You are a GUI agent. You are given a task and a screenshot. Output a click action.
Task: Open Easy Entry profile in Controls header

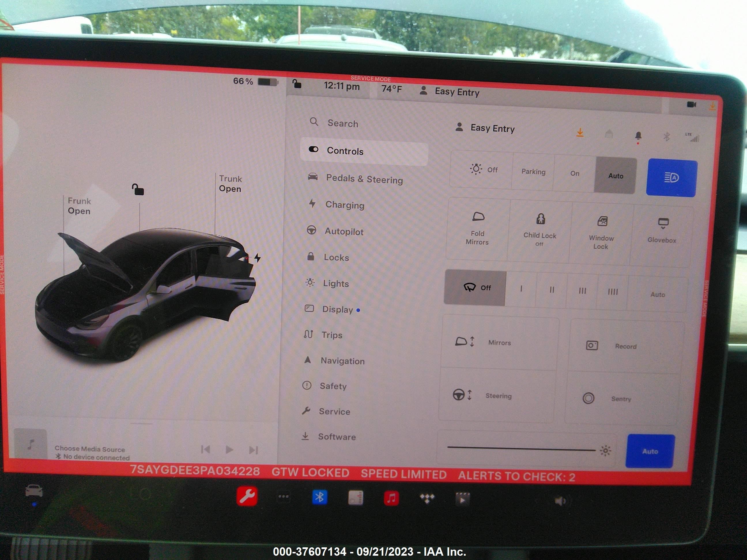tap(485, 128)
